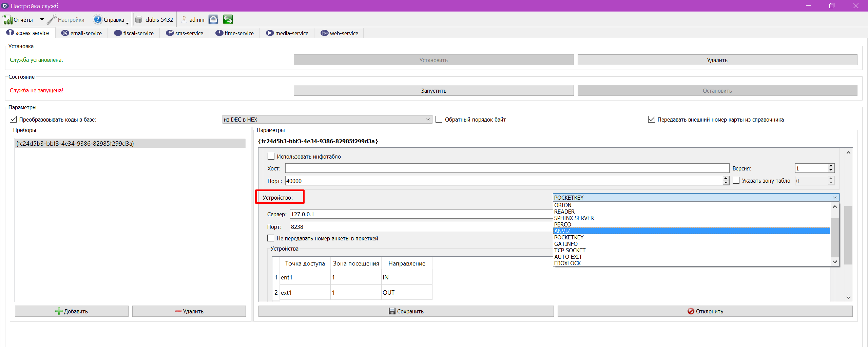This screenshot has width=868, height=347.
Task: Click the dropdown list scroll-up arrow
Action: pyautogui.click(x=835, y=206)
